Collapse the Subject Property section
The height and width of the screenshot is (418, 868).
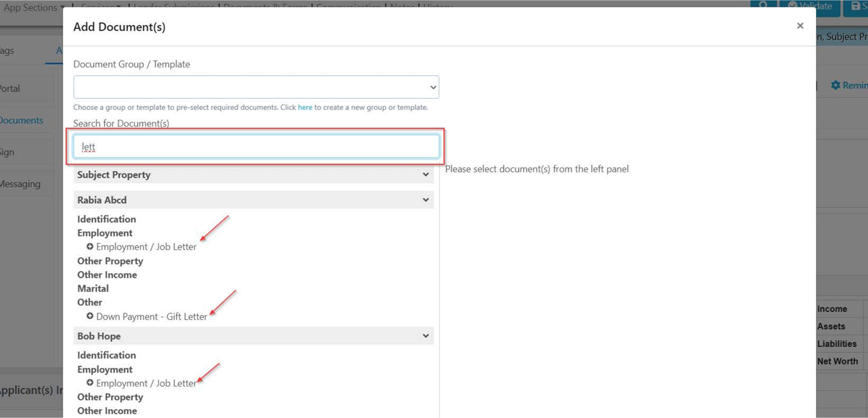425,175
